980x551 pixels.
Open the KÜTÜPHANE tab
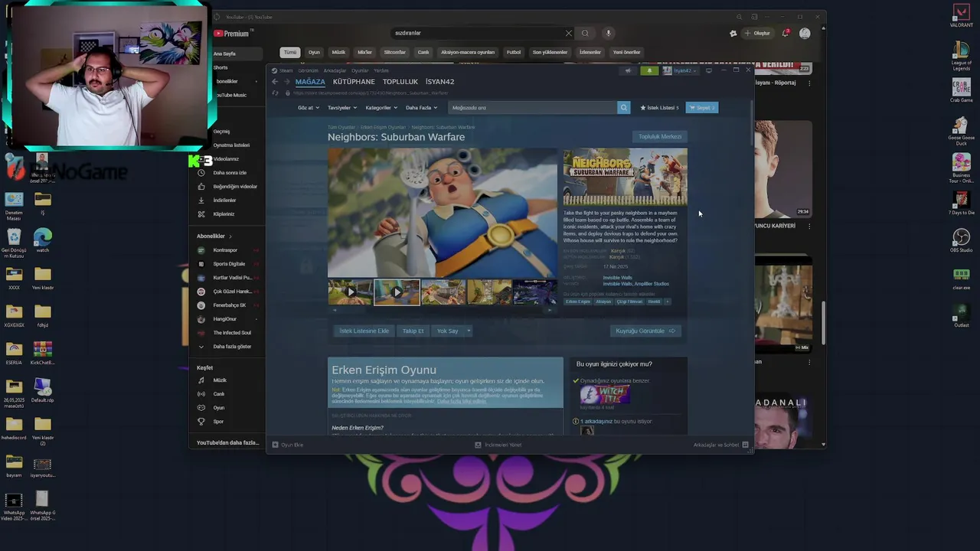(354, 81)
